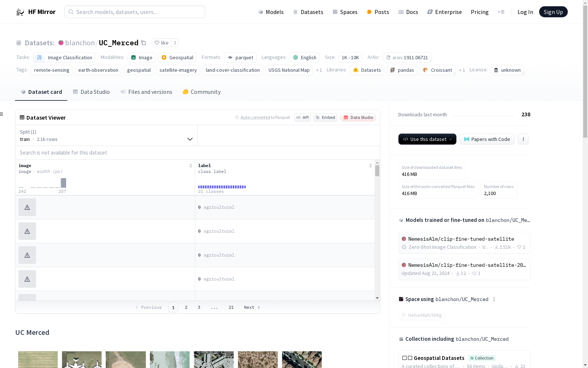Open Posts in the top navigation

[378, 12]
